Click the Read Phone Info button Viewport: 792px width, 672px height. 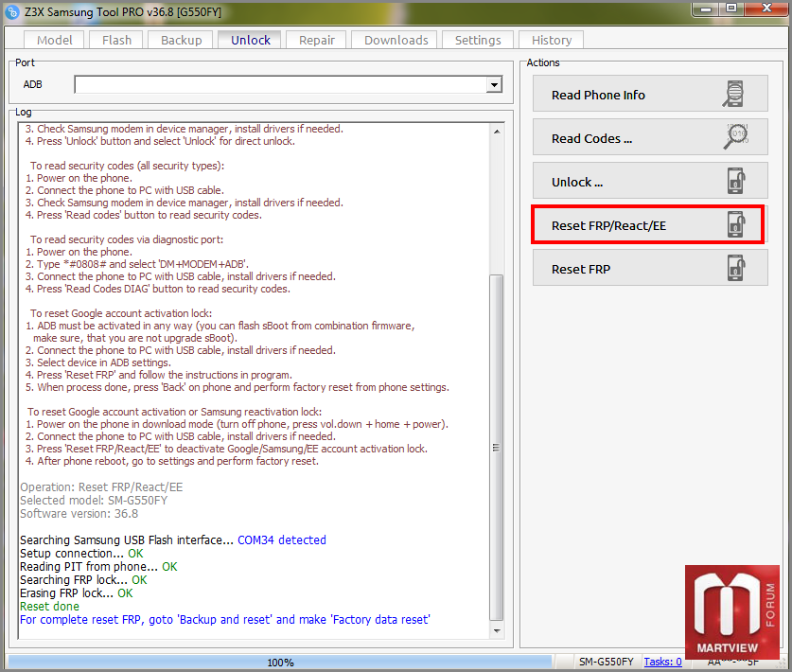click(x=650, y=94)
